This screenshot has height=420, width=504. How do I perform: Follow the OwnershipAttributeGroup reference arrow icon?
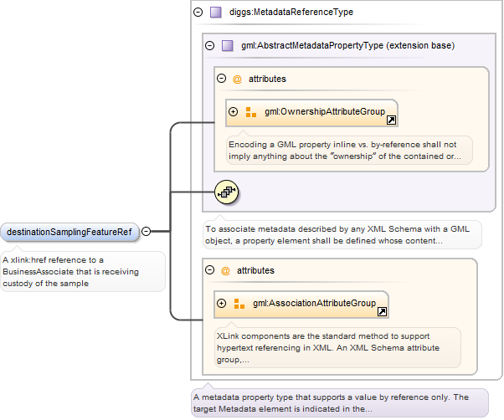pyautogui.click(x=391, y=120)
